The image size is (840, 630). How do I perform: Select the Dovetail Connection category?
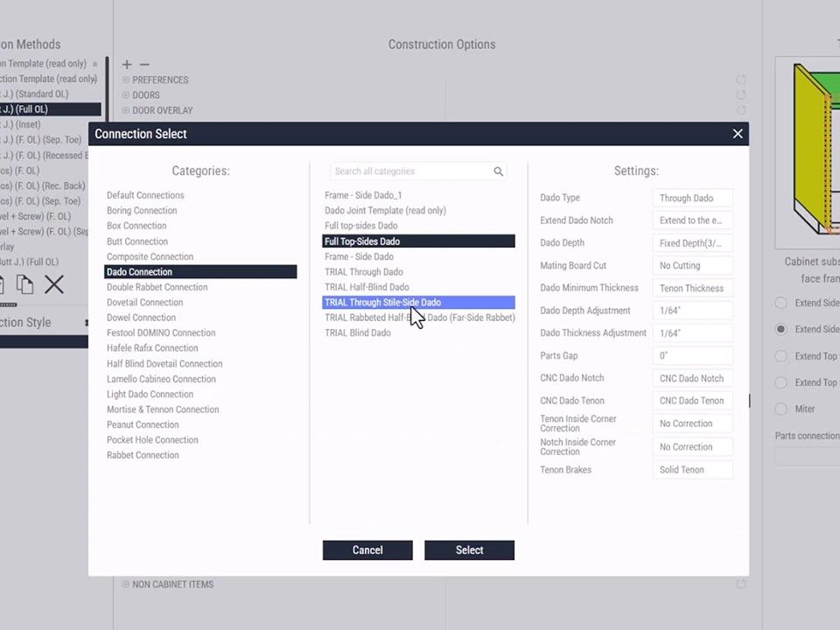(x=144, y=303)
